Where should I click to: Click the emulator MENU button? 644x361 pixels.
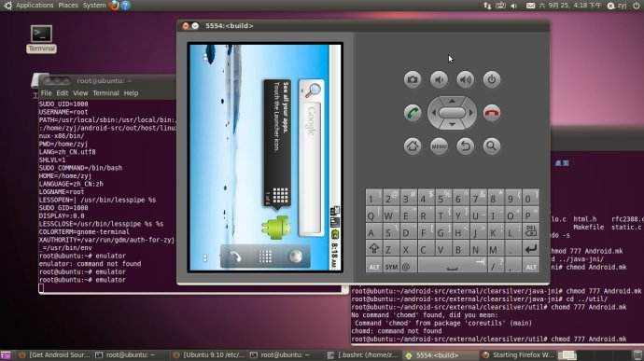439,146
